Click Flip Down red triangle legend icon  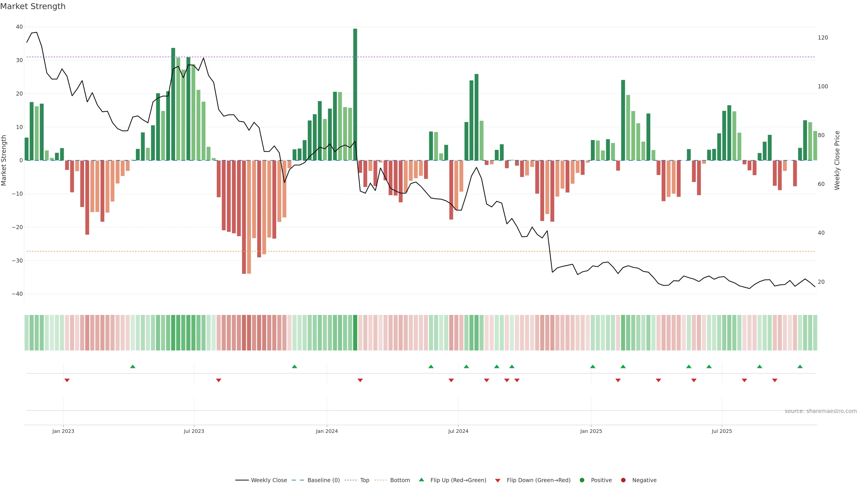(x=498, y=481)
